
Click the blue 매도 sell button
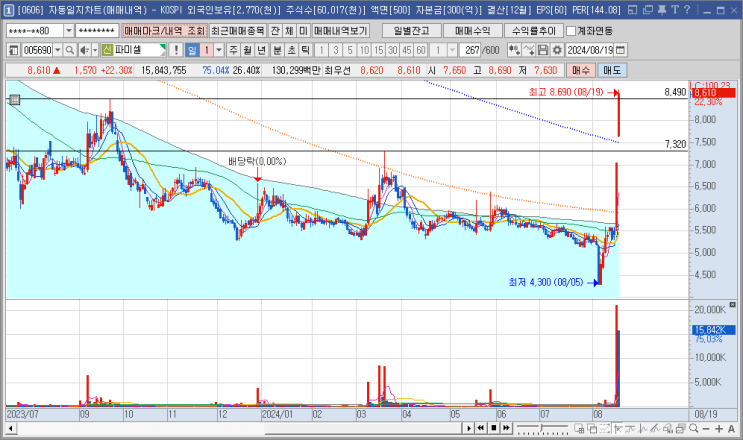coord(612,70)
